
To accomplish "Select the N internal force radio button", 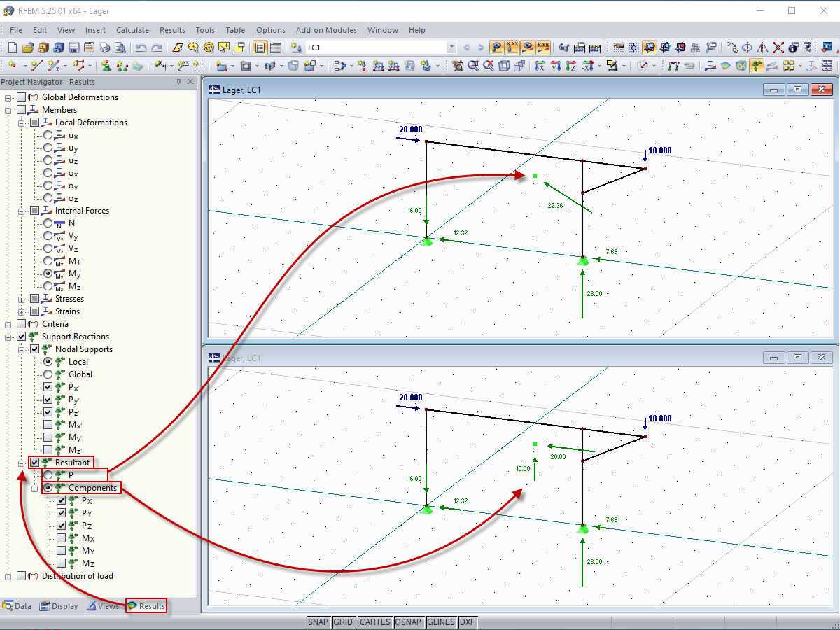I will (48, 223).
